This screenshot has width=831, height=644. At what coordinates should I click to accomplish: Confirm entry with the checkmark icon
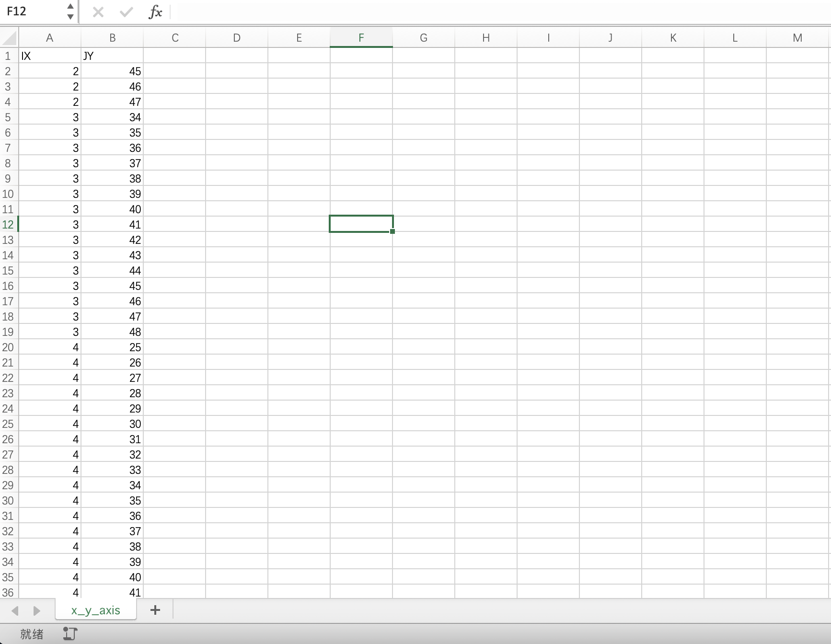(127, 12)
